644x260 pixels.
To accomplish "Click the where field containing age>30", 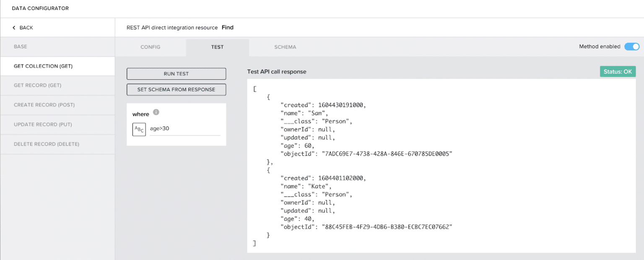I will 184,129.
